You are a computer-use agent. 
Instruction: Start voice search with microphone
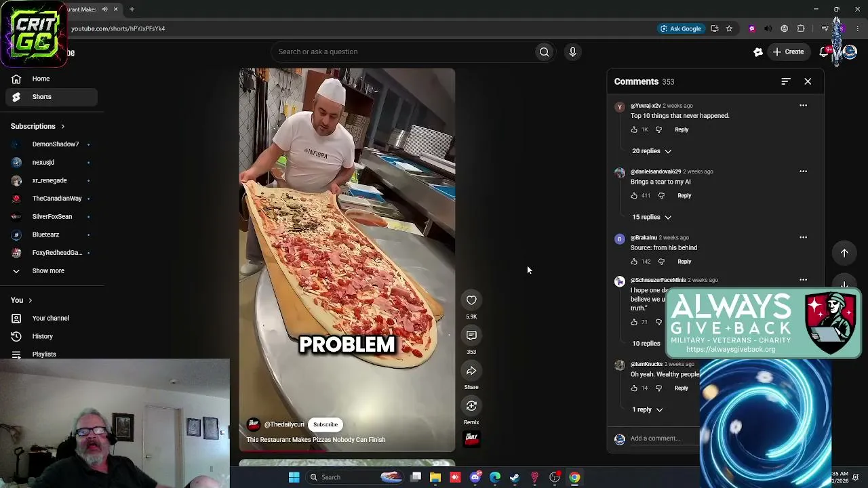tap(572, 52)
